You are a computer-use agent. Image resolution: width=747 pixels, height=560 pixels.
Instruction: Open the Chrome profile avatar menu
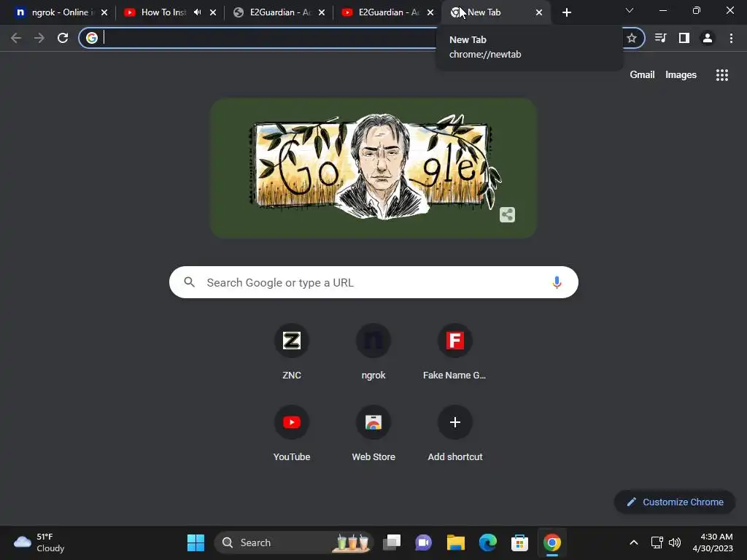(x=708, y=38)
